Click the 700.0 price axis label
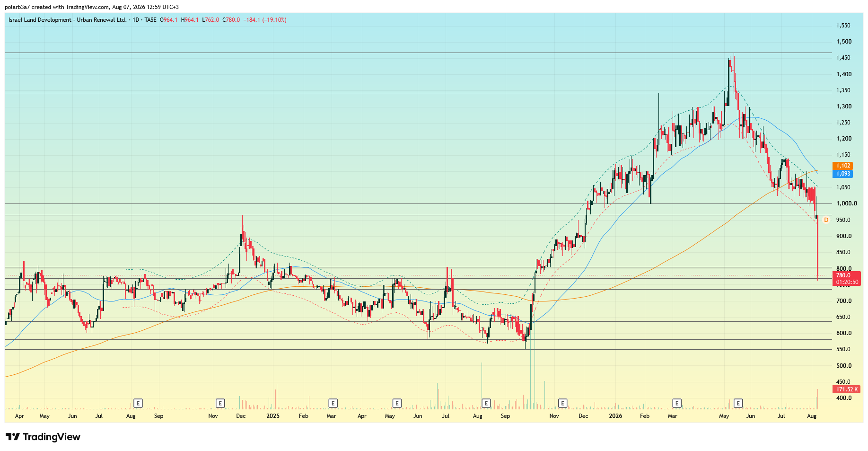The height and width of the screenshot is (451, 868). [844, 301]
